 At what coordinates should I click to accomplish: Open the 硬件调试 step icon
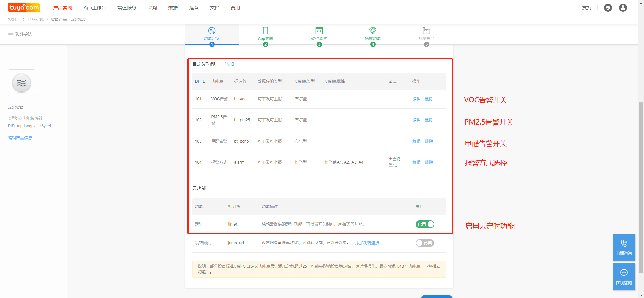[319, 31]
